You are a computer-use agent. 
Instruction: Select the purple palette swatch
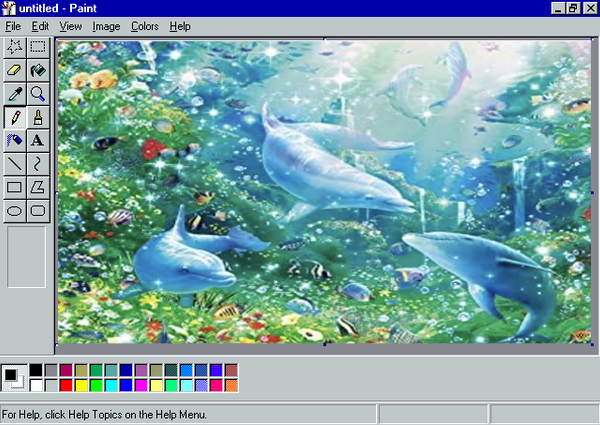(x=141, y=370)
